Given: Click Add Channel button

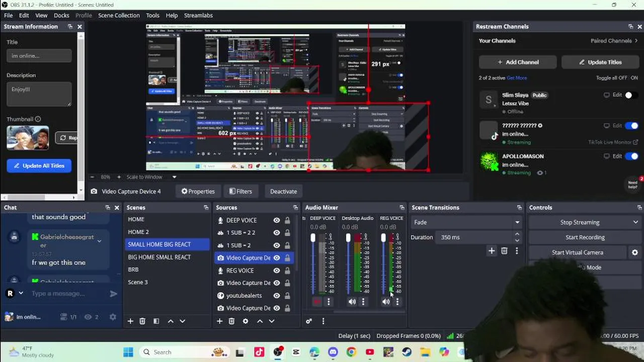Looking at the screenshot, I should point(518,62).
